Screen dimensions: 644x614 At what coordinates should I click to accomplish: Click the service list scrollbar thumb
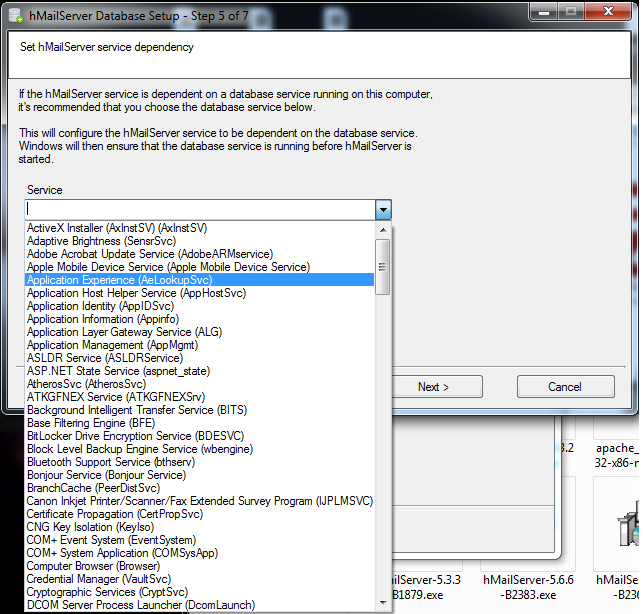tap(383, 267)
